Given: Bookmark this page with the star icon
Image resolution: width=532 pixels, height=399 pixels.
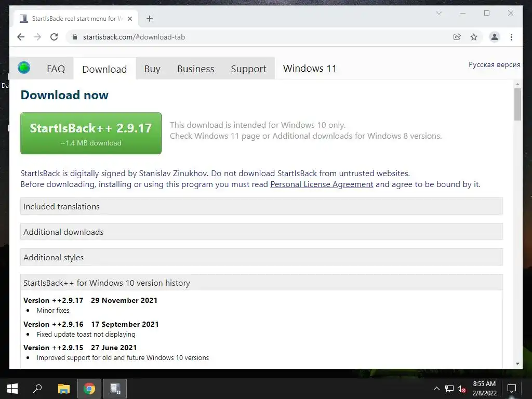Looking at the screenshot, I should [474, 37].
